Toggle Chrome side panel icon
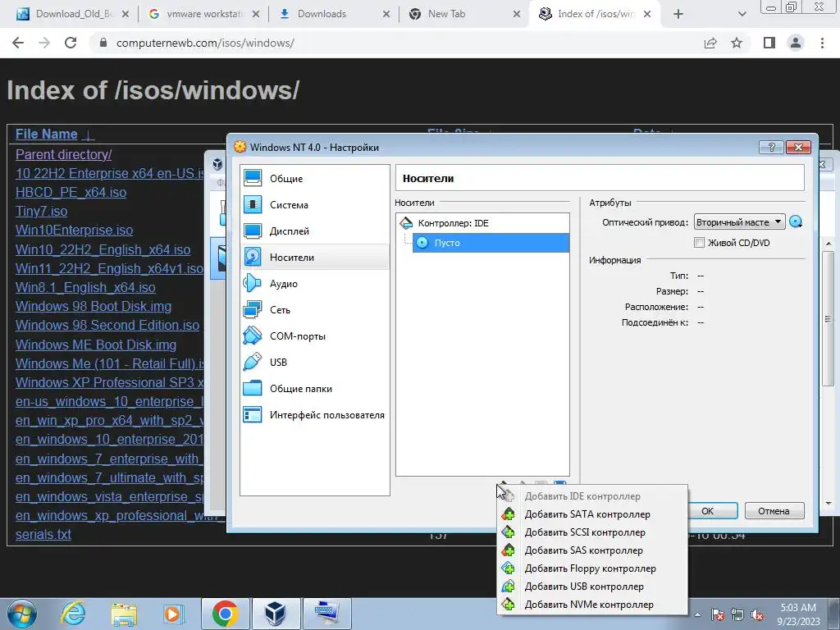The image size is (840, 630). 769,43
